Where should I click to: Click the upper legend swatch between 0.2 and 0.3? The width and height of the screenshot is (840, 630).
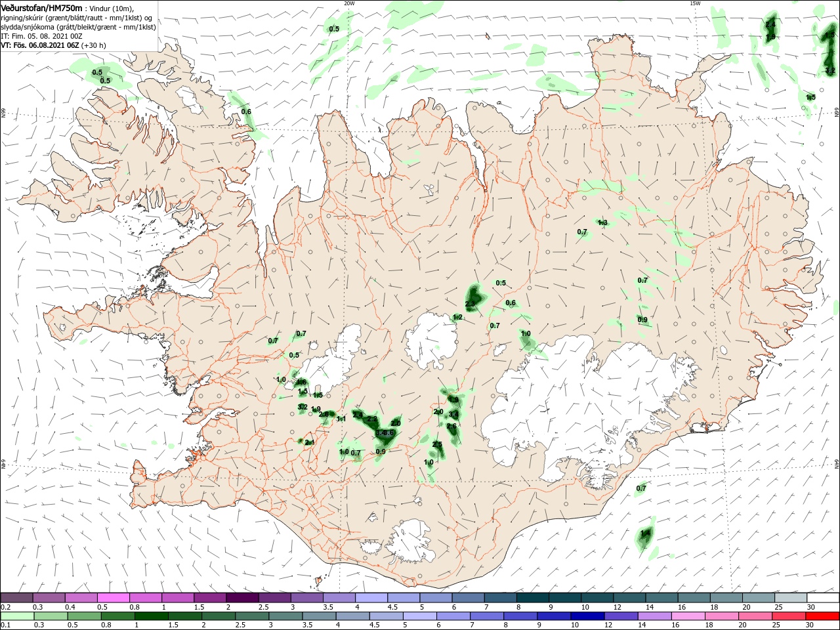coord(18,598)
